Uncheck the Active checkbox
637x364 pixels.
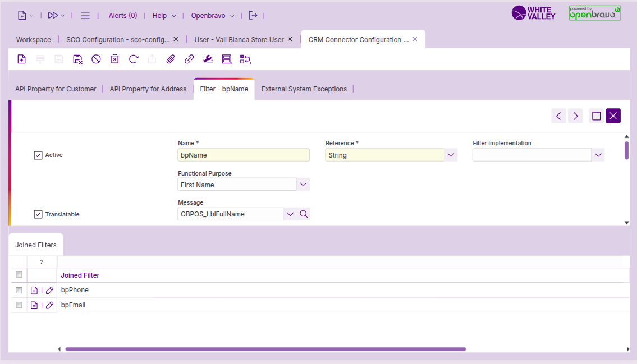tap(38, 155)
